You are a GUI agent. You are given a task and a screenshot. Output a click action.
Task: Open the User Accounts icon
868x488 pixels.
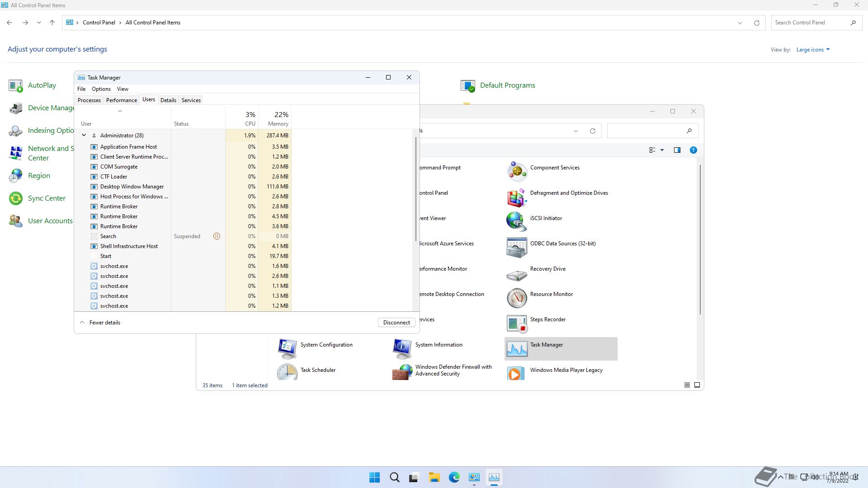[x=16, y=221]
